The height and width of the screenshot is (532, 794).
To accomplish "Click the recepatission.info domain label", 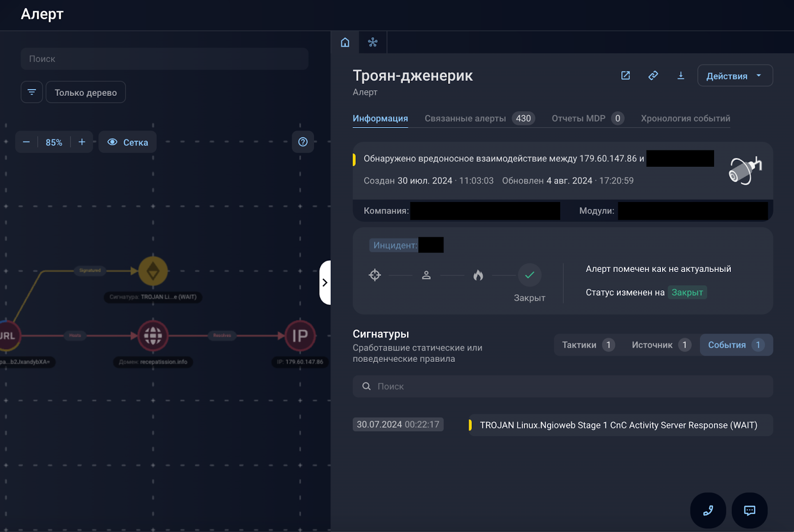I will click(x=153, y=362).
